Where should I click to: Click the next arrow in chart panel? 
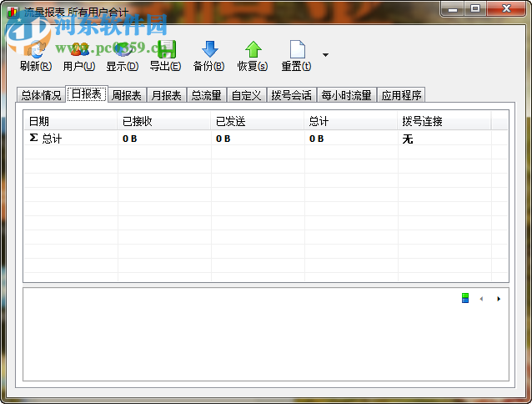(499, 299)
